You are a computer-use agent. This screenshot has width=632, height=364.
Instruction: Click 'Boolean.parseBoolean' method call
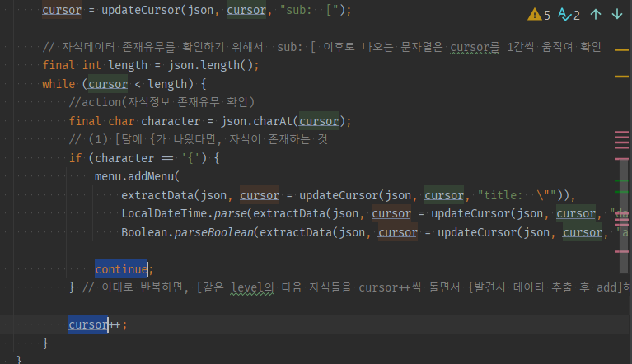point(187,232)
